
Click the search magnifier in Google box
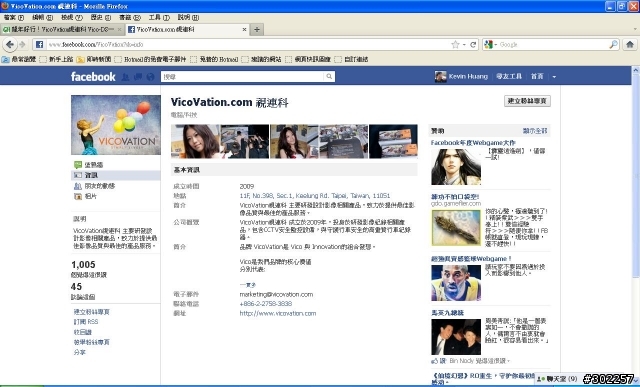[613, 44]
